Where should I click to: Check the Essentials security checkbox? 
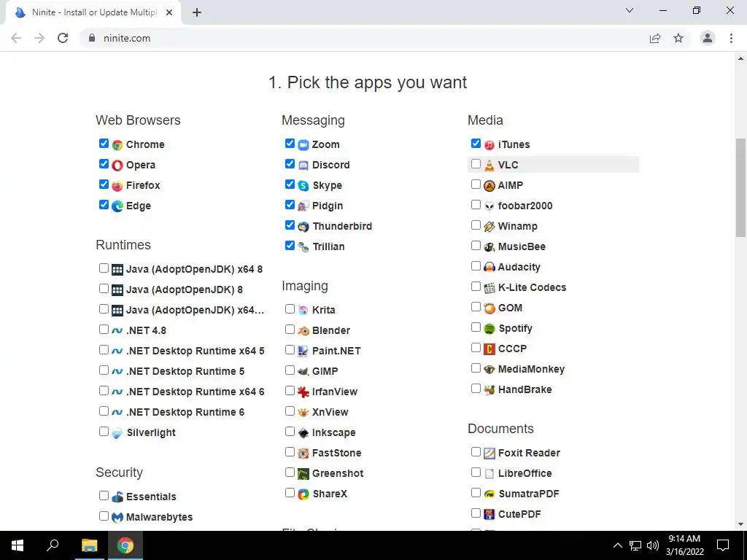(x=104, y=495)
